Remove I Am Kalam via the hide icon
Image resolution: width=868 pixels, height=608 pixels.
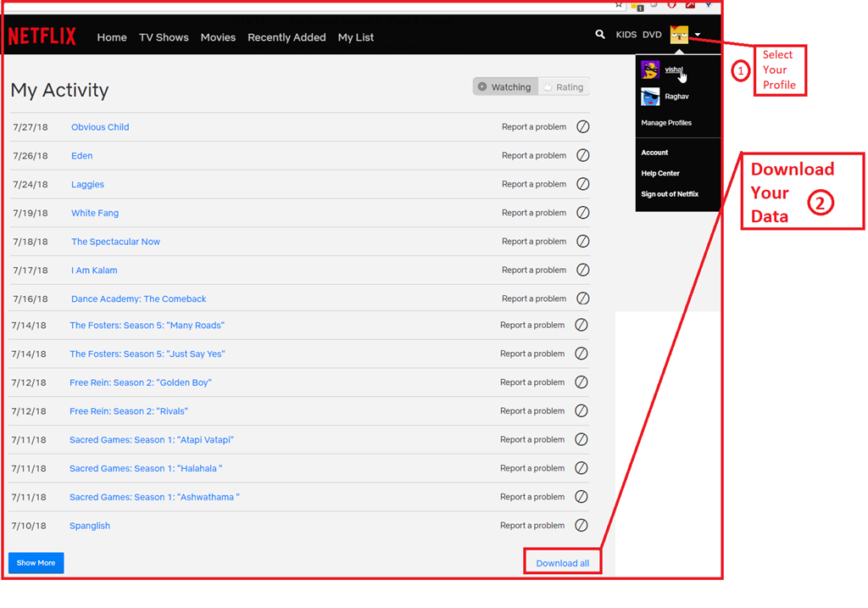point(583,270)
